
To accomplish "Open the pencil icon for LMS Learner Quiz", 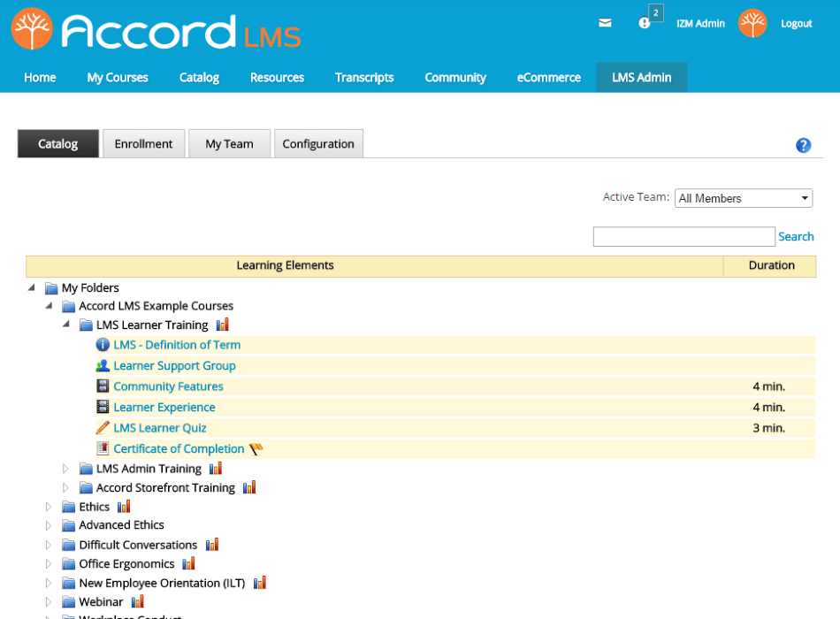I will 103,427.
